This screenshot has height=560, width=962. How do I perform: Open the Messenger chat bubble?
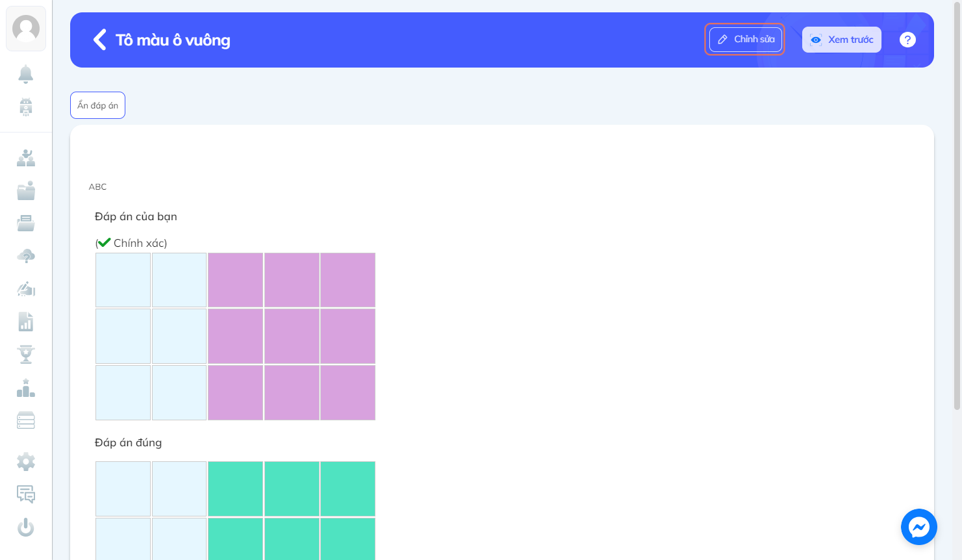pyautogui.click(x=919, y=527)
